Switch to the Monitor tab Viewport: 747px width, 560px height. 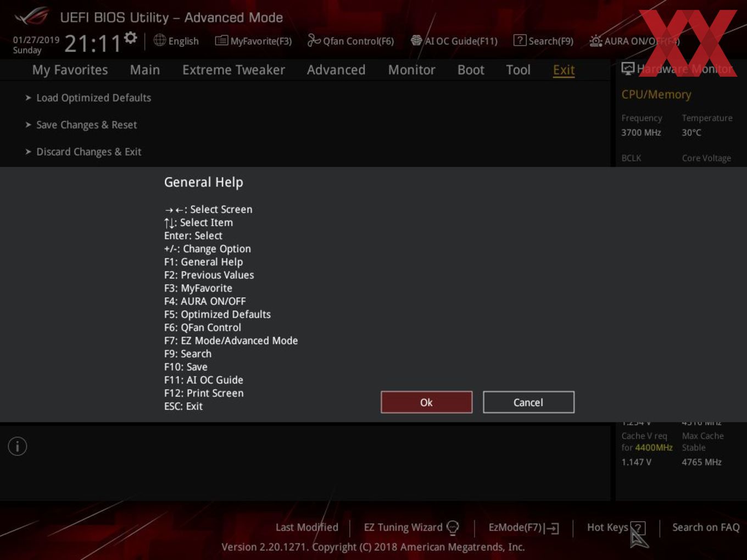[411, 70]
